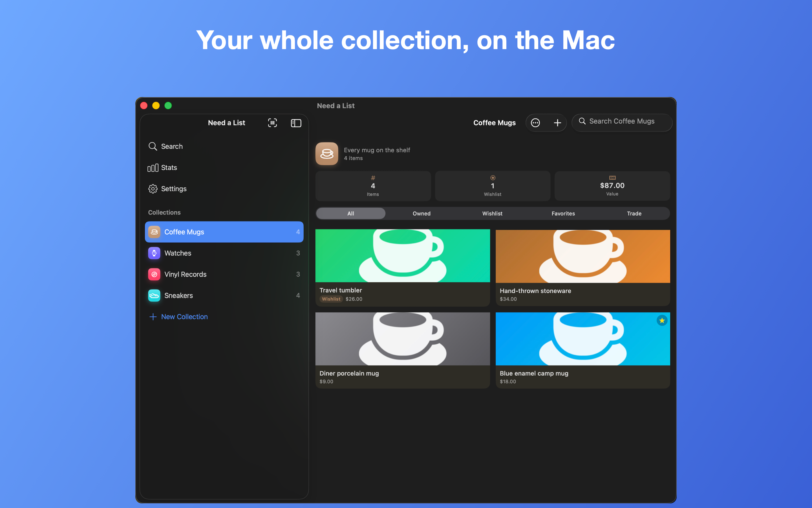
Task: Toggle the sidebar panel icon
Action: click(x=296, y=123)
